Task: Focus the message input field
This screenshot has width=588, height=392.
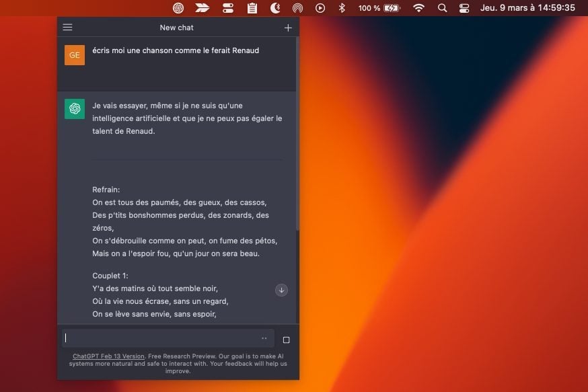Action: tap(160, 338)
